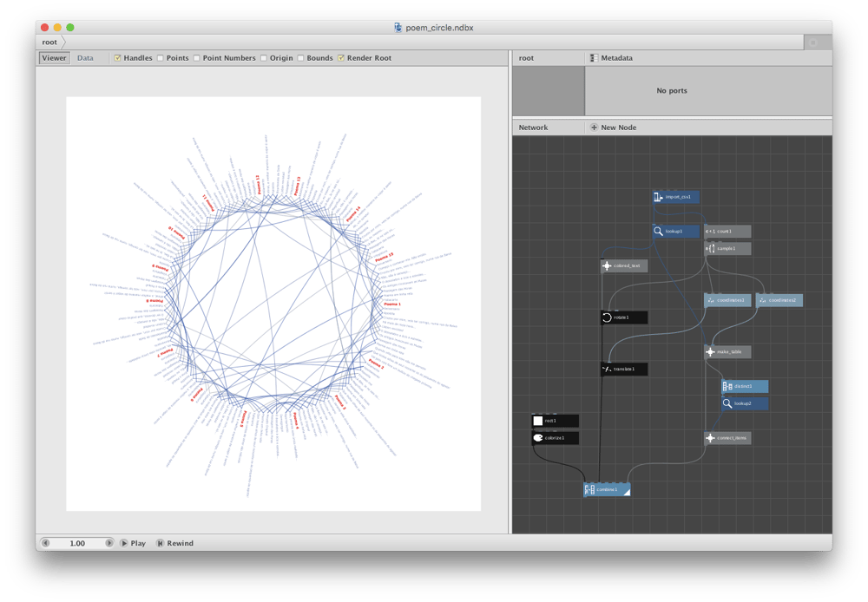Click the combine1 node icon
Screen dimensions: 868x602
point(589,490)
